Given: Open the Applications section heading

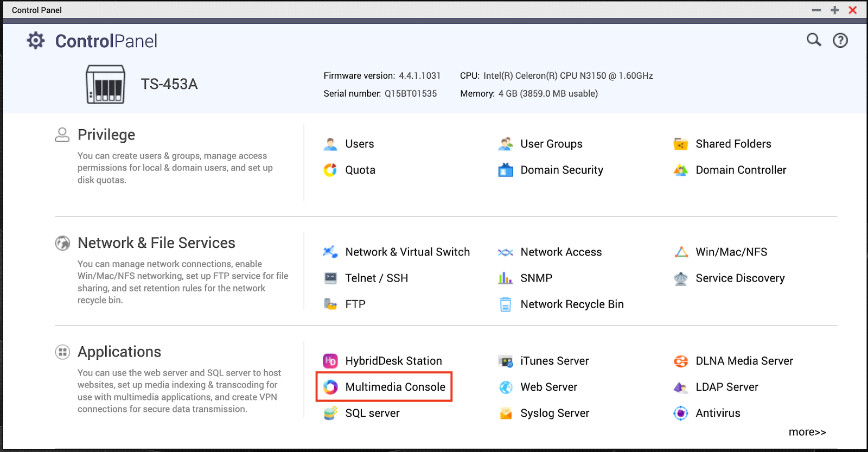Looking at the screenshot, I should [x=119, y=352].
